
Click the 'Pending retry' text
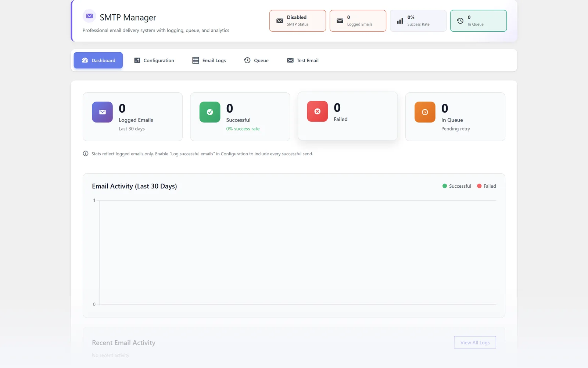click(x=456, y=129)
